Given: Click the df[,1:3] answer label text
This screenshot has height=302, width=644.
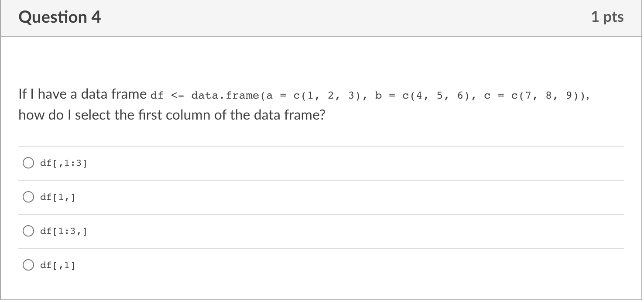Looking at the screenshot, I should click(x=63, y=163).
